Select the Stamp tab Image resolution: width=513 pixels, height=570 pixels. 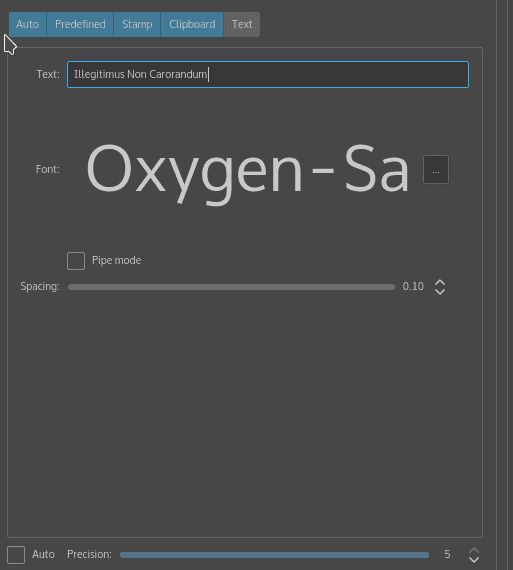tap(137, 24)
